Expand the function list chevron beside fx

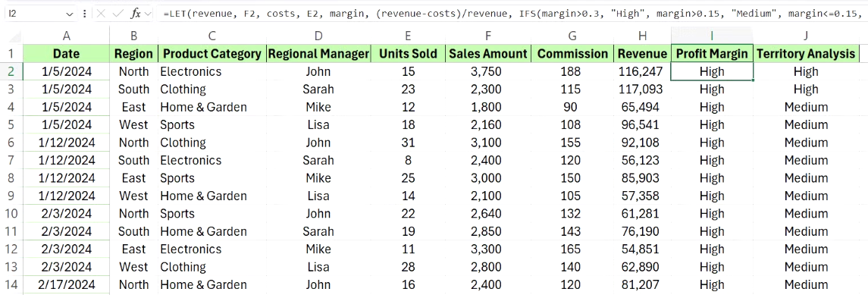coord(148,14)
